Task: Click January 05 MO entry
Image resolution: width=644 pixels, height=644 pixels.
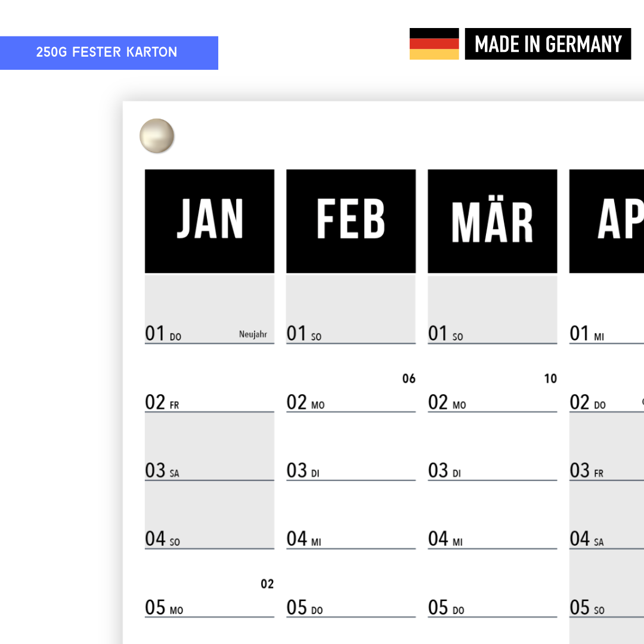Action: (209, 584)
